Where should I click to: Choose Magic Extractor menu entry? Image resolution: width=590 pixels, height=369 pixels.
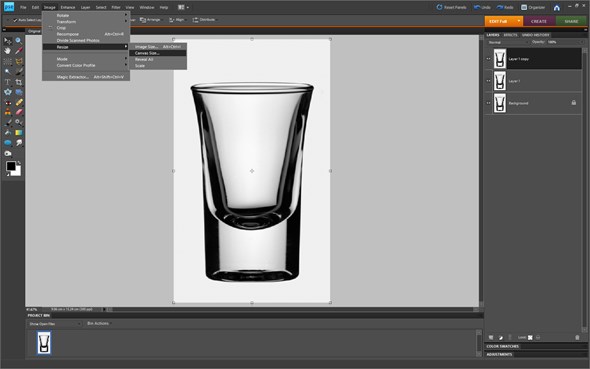click(x=86, y=77)
